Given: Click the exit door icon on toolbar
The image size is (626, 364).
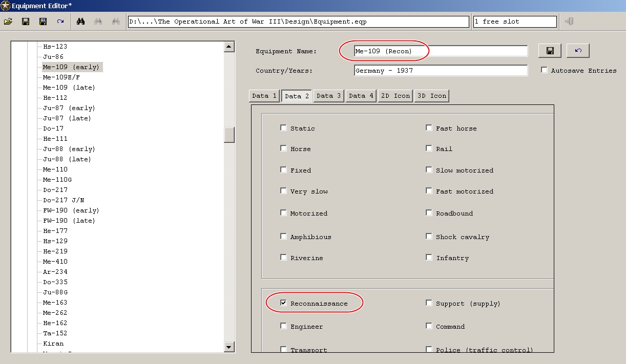Looking at the screenshot, I should (x=569, y=22).
